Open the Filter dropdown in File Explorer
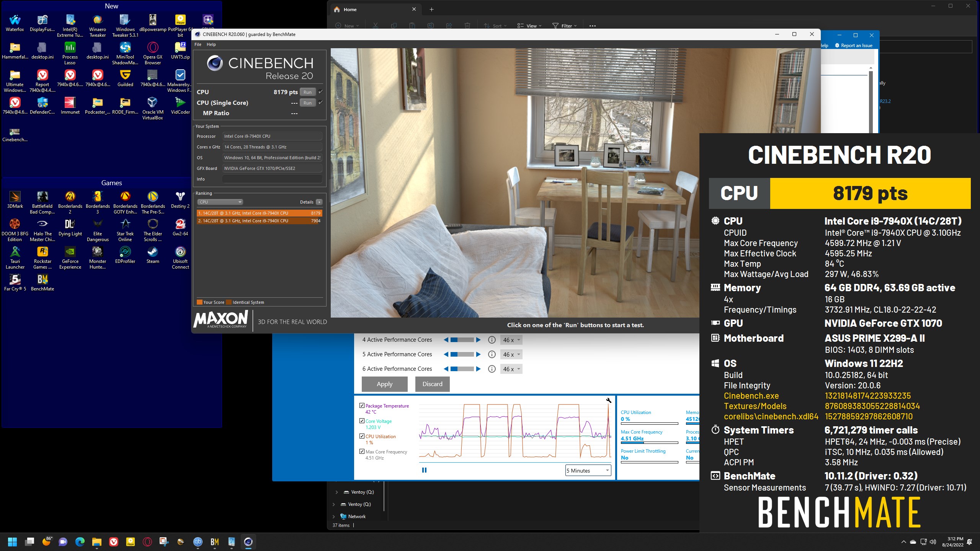This screenshot has width=980, height=551. pyautogui.click(x=564, y=26)
